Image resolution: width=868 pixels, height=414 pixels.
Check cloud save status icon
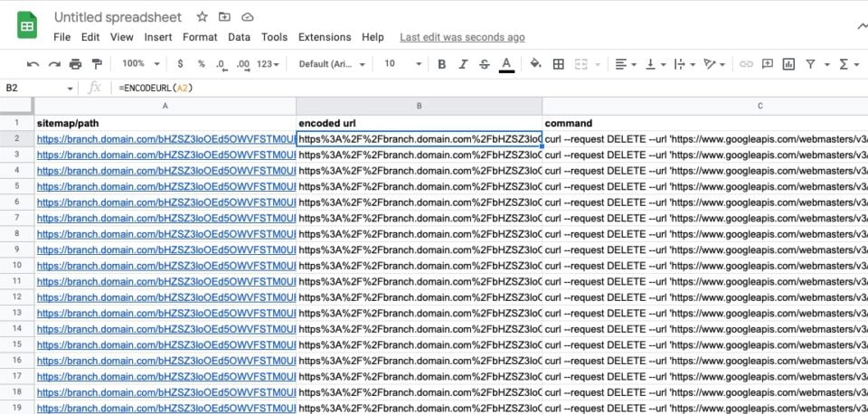click(x=248, y=17)
